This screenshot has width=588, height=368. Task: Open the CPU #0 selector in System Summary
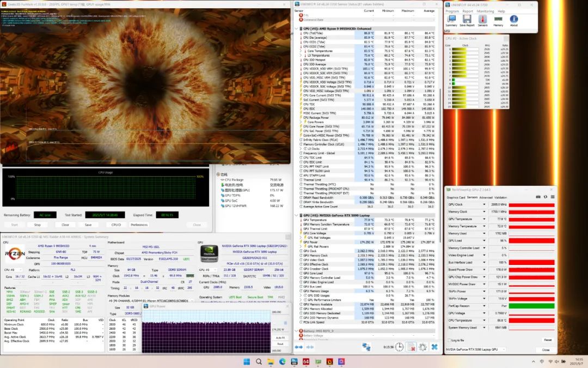click(13, 270)
